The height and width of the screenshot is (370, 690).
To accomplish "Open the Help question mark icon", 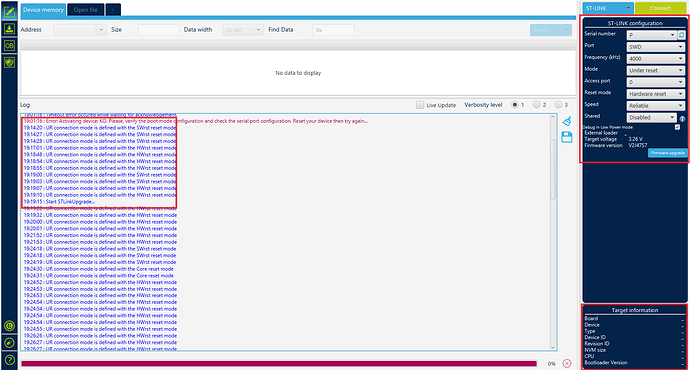I will (x=9, y=360).
